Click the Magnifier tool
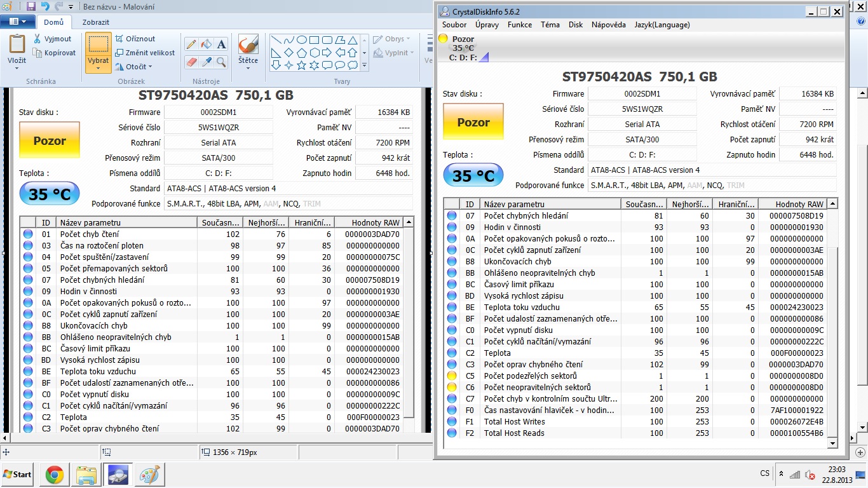This screenshot has height=488, width=868. (x=221, y=62)
